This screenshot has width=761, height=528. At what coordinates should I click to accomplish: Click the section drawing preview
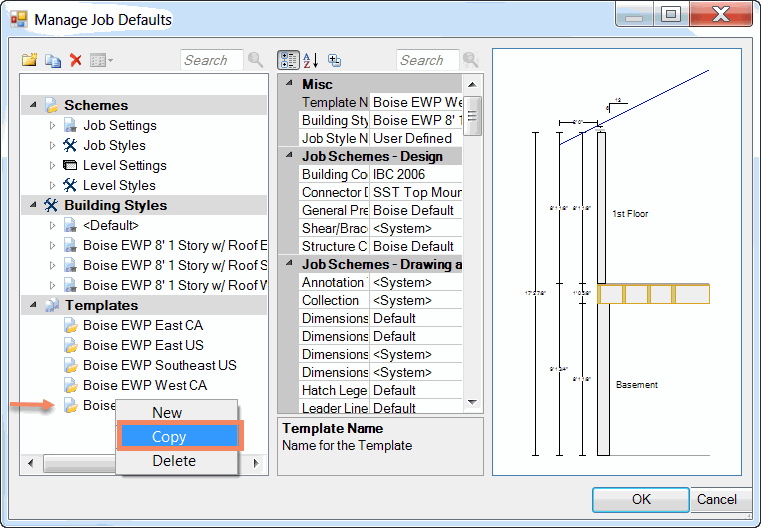[617, 262]
